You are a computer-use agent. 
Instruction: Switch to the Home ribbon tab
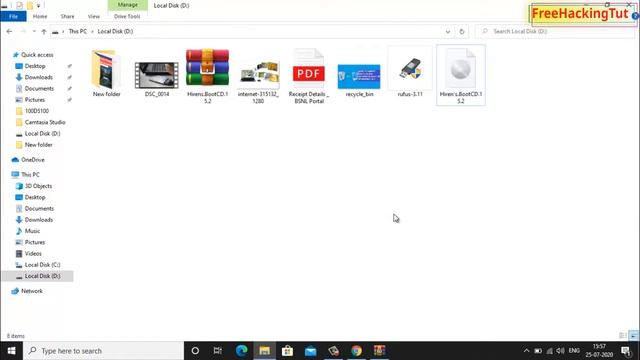pos(40,16)
